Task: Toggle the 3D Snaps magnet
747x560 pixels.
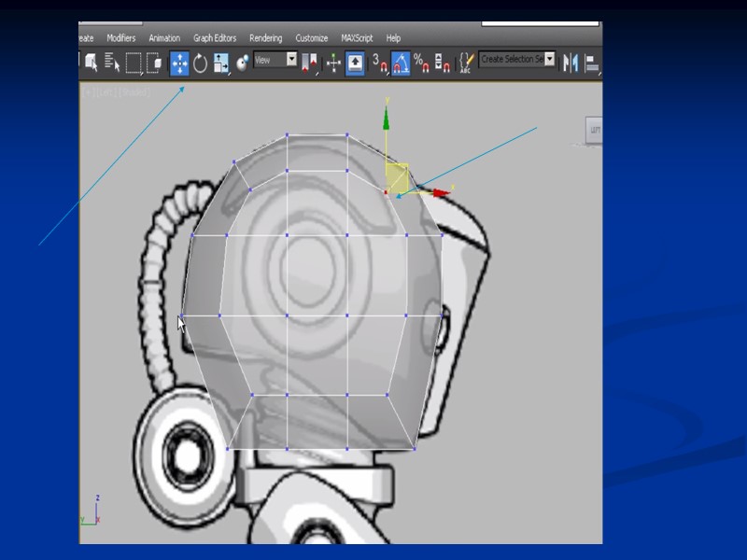Action: (x=380, y=63)
